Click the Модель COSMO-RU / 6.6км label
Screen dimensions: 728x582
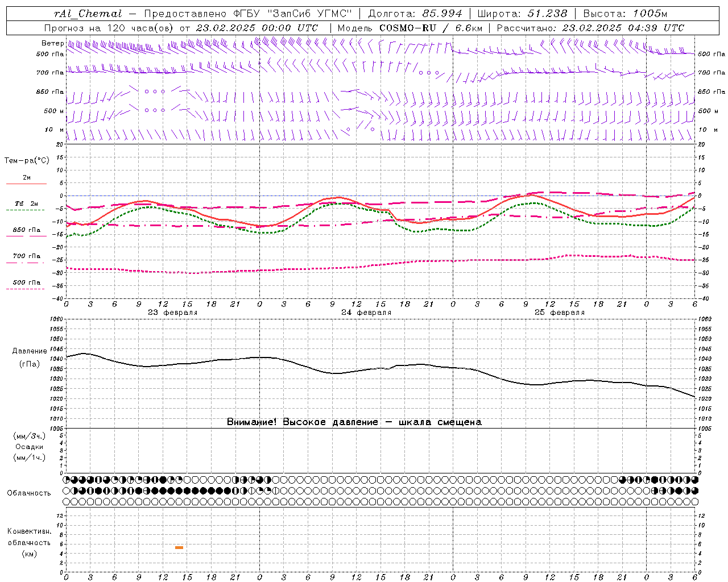coord(409,28)
